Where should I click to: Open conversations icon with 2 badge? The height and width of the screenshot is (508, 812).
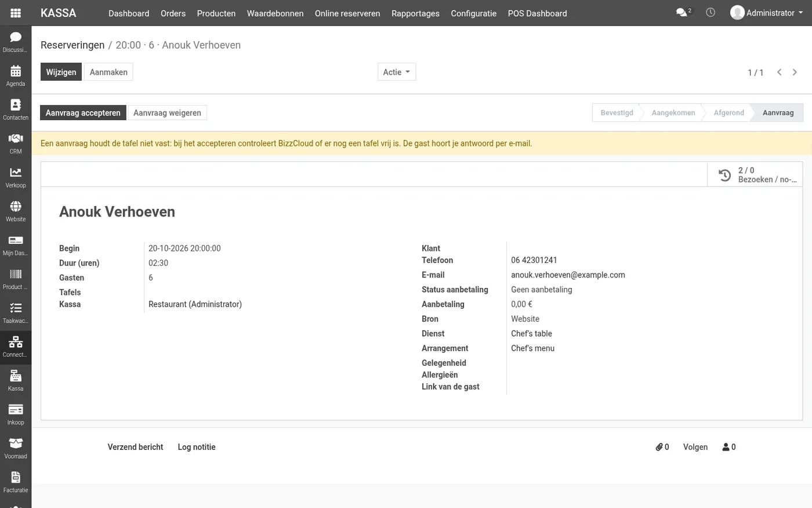[684, 12]
